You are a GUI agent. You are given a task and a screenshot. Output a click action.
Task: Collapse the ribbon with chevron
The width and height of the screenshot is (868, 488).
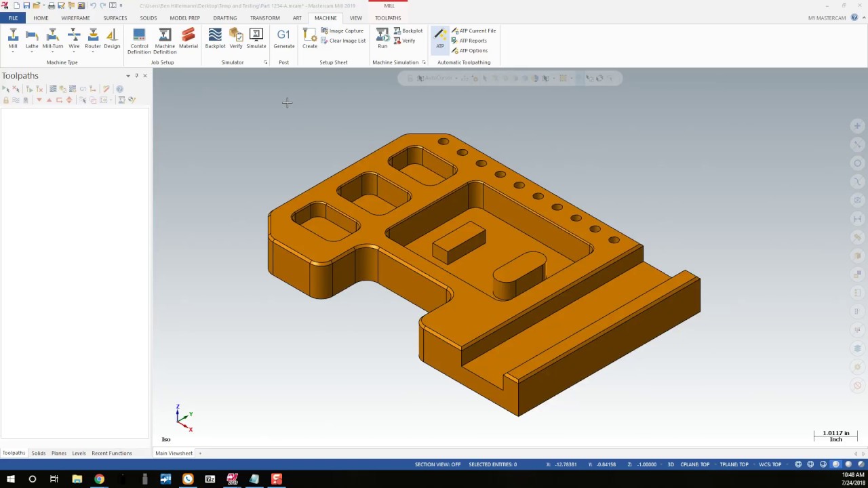coord(863,18)
